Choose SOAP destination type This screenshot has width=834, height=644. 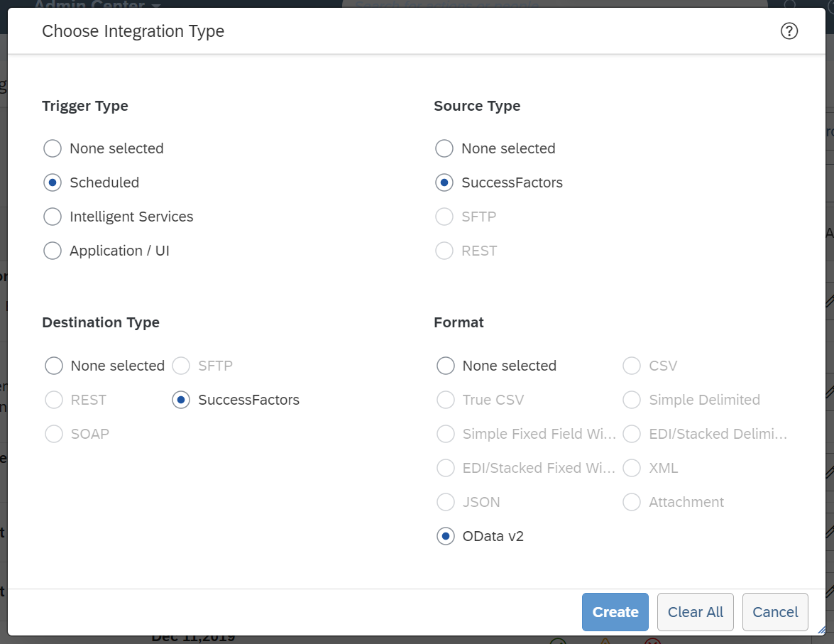click(x=54, y=434)
